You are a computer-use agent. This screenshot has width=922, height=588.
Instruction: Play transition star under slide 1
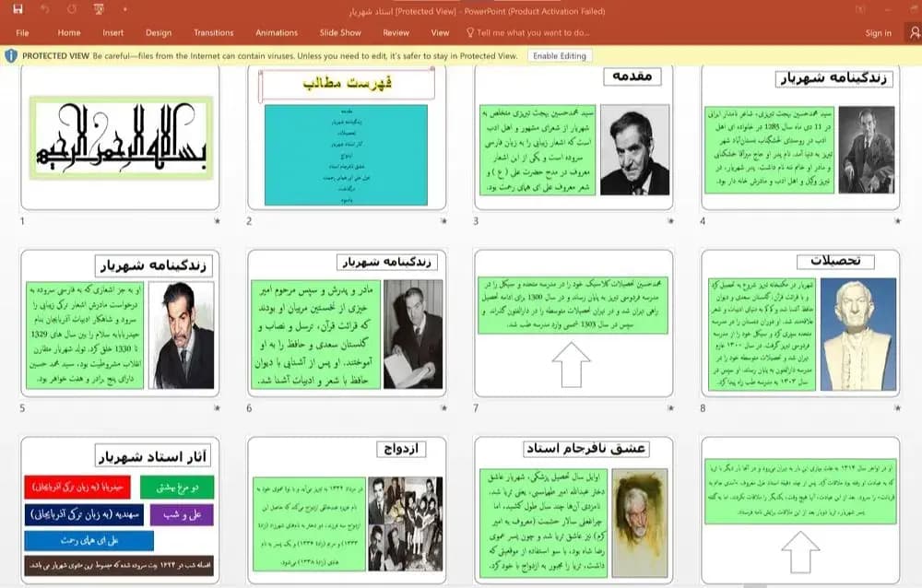tap(217, 221)
